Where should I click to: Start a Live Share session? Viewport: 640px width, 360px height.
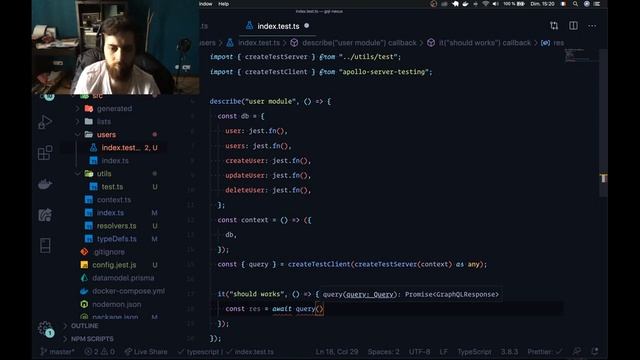(146, 351)
